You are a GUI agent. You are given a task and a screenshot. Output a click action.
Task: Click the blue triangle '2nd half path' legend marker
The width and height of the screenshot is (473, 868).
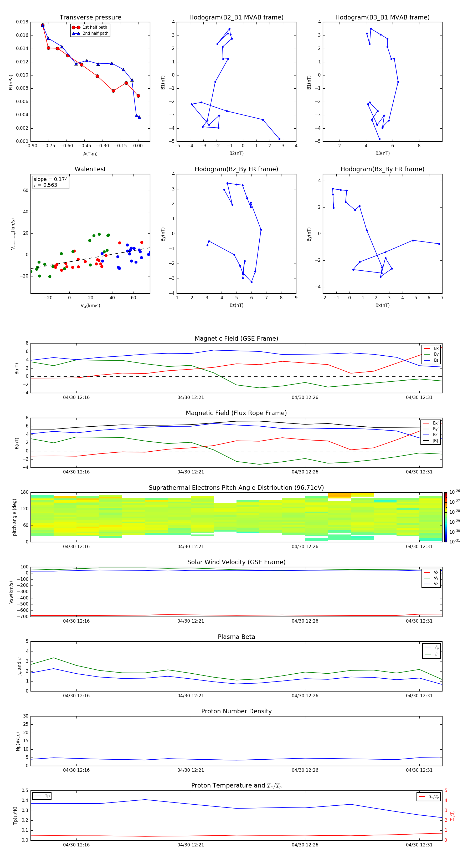[x=76, y=33]
